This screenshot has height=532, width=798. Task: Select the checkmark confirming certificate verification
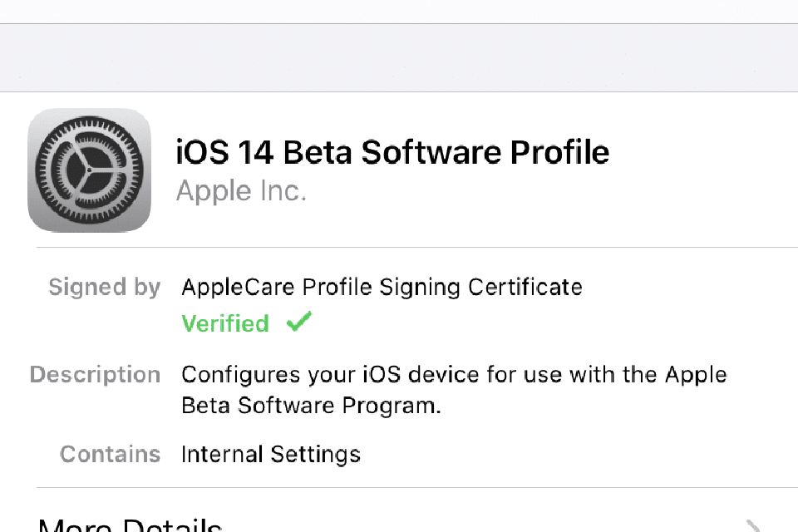pyautogui.click(x=299, y=321)
